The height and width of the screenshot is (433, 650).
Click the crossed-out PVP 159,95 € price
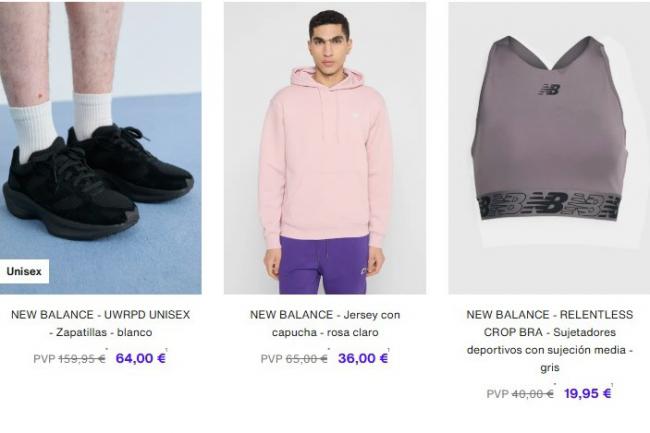coord(70,359)
